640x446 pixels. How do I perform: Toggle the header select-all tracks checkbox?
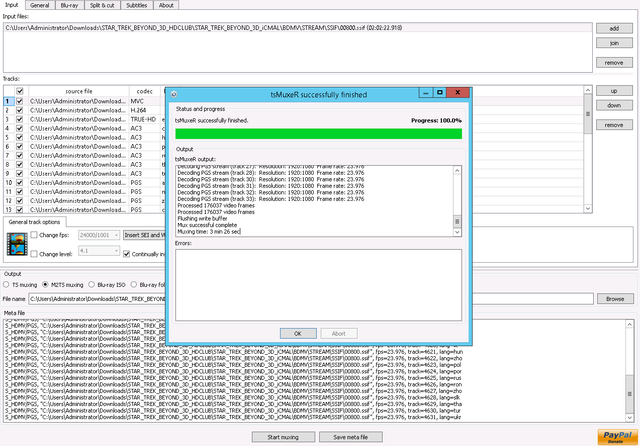click(x=20, y=91)
